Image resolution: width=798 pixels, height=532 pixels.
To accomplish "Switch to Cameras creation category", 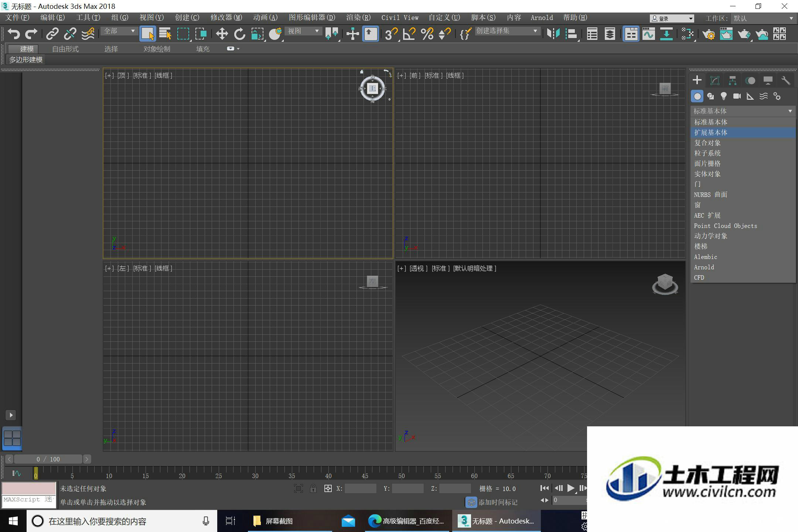I will 737,96.
